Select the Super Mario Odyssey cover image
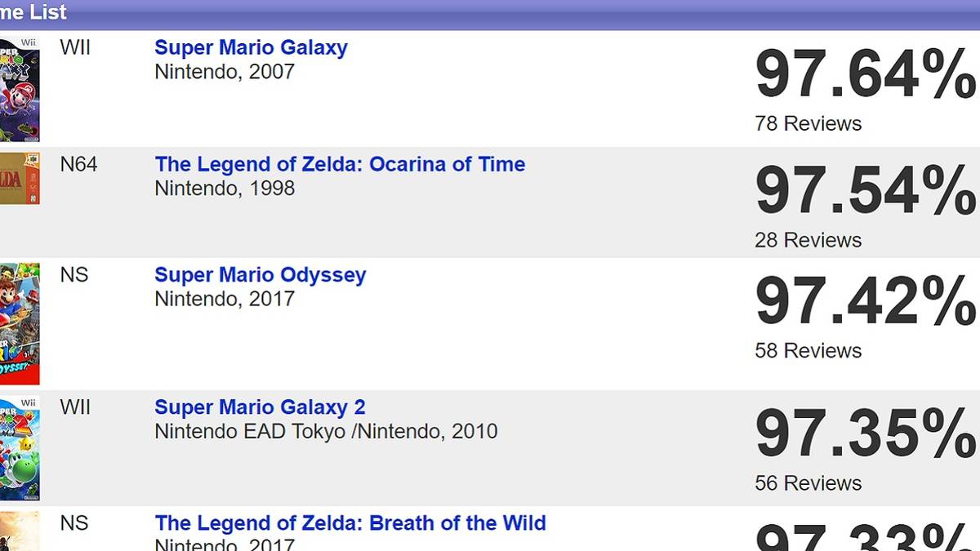This screenshot has height=551, width=980. (x=19, y=323)
